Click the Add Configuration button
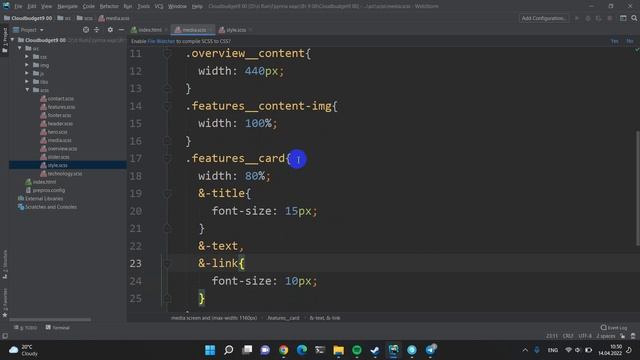 point(543,18)
